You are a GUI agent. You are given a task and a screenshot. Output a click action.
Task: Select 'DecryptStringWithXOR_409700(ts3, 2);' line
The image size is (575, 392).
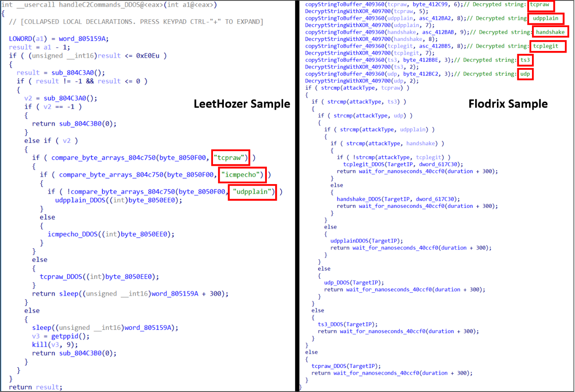[x=362, y=67]
